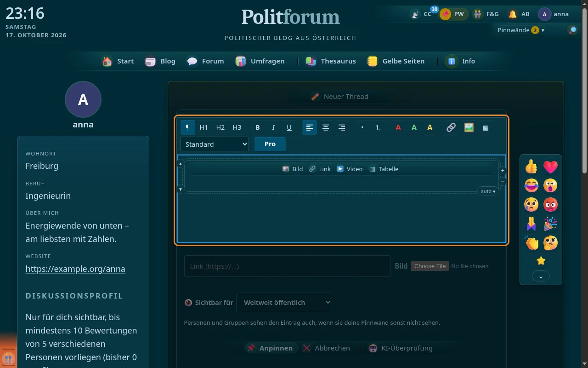Viewport: 588px width, 368px height.
Task: Open the Thesaurus menu item
Action: tap(331, 61)
